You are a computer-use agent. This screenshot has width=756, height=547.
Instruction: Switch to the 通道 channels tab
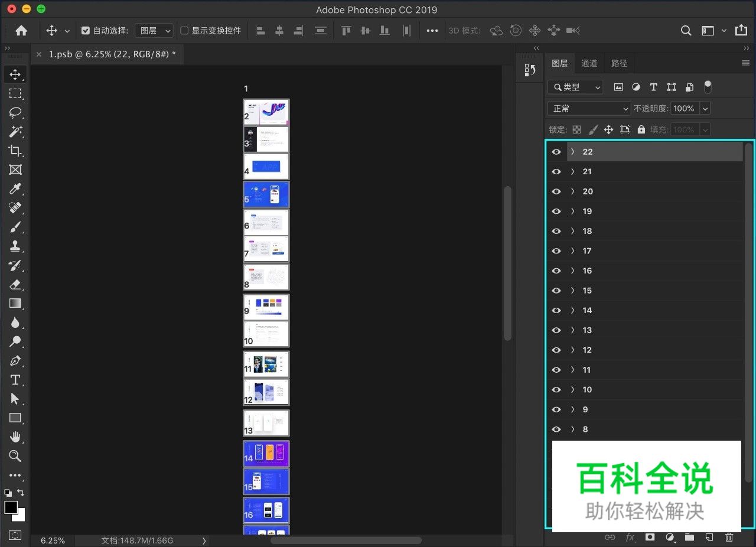[589, 63]
